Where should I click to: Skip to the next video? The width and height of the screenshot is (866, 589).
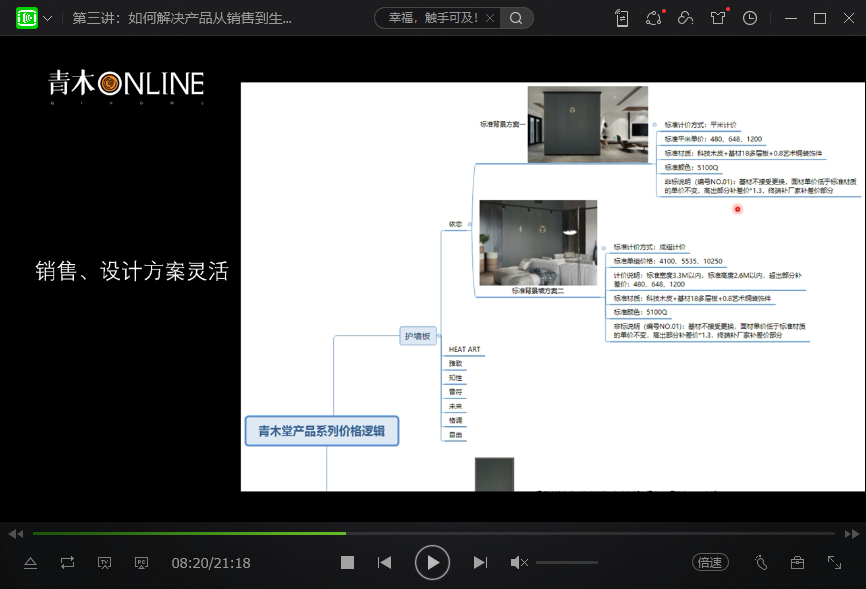(x=480, y=563)
